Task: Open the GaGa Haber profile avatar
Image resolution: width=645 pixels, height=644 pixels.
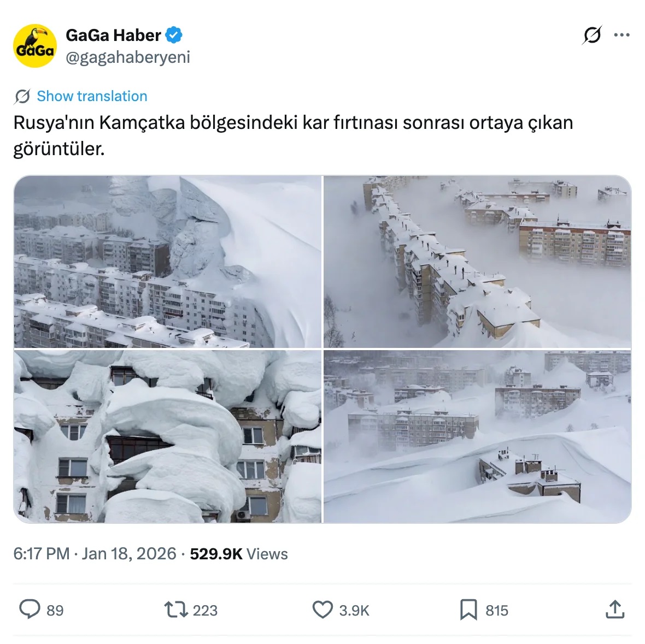Action: (x=35, y=46)
